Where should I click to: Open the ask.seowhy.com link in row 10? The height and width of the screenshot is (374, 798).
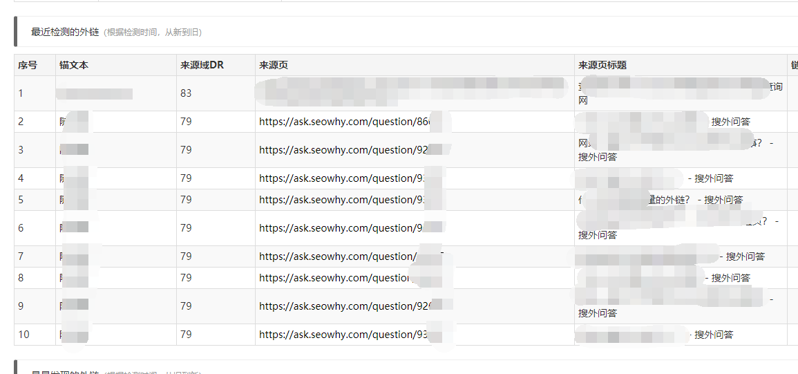345,335
